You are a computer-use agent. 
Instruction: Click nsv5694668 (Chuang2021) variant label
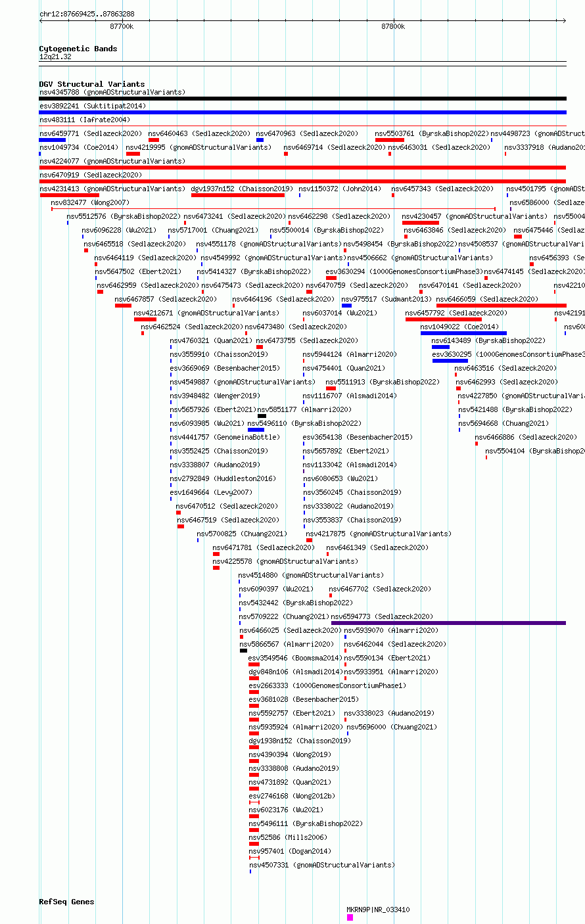[503, 423]
